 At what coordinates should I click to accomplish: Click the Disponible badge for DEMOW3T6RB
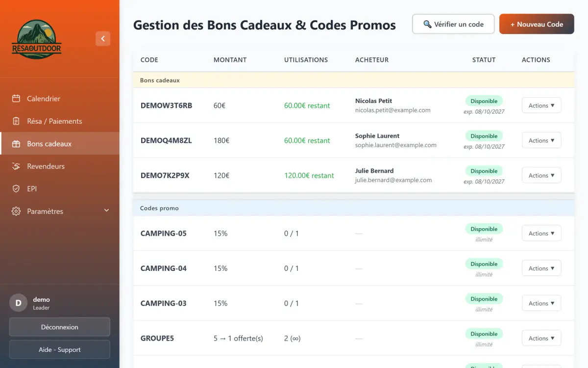click(484, 101)
